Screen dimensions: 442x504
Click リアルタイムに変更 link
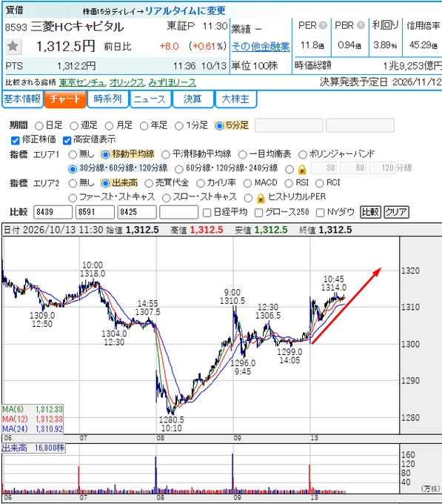point(185,10)
